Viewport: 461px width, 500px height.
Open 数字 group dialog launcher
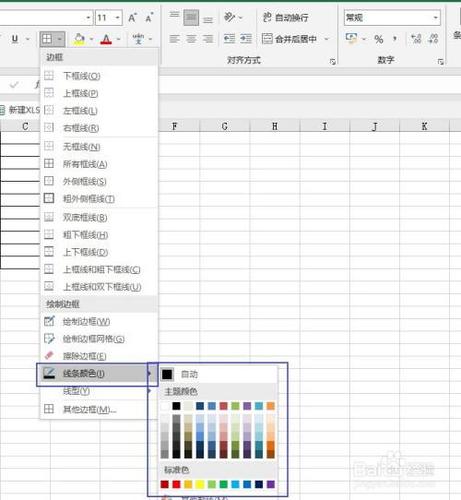[x=440, y=61]
